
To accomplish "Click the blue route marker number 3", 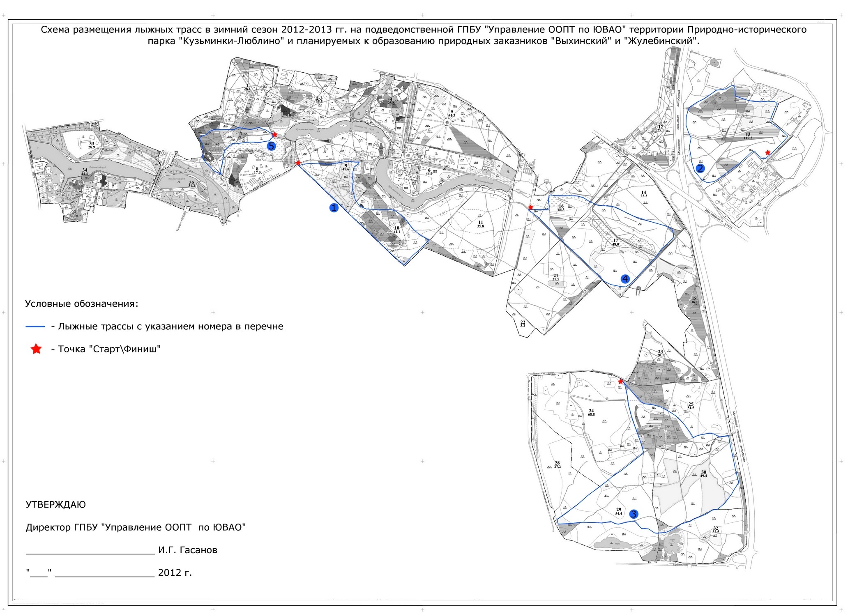I will point(634,514).
